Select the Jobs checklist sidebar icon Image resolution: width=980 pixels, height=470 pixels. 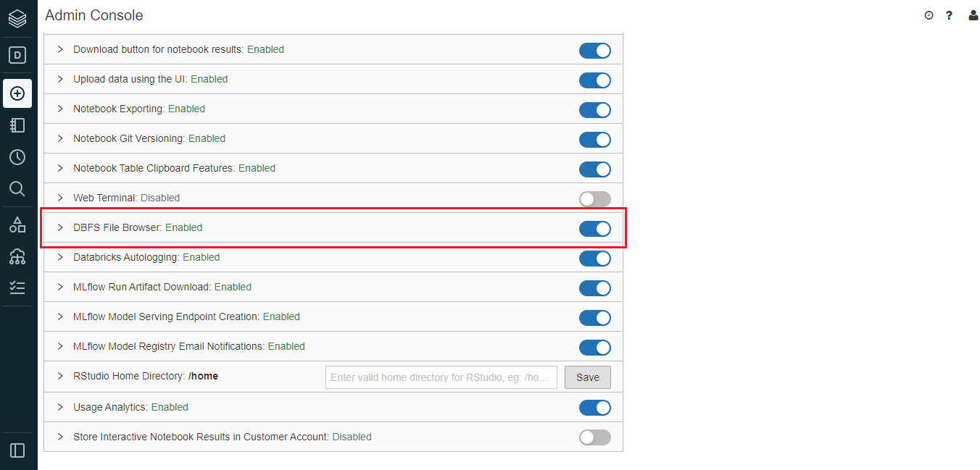coord(17,287)
